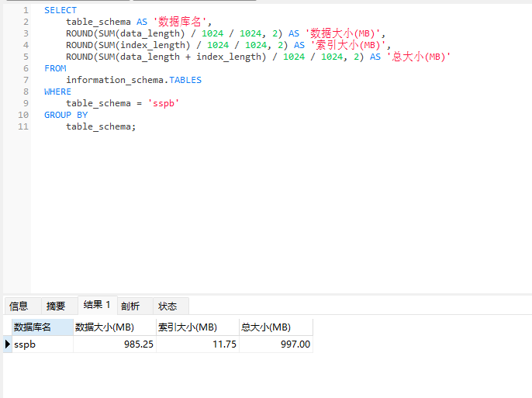Click the 数据库名 column header

(43, 327)
